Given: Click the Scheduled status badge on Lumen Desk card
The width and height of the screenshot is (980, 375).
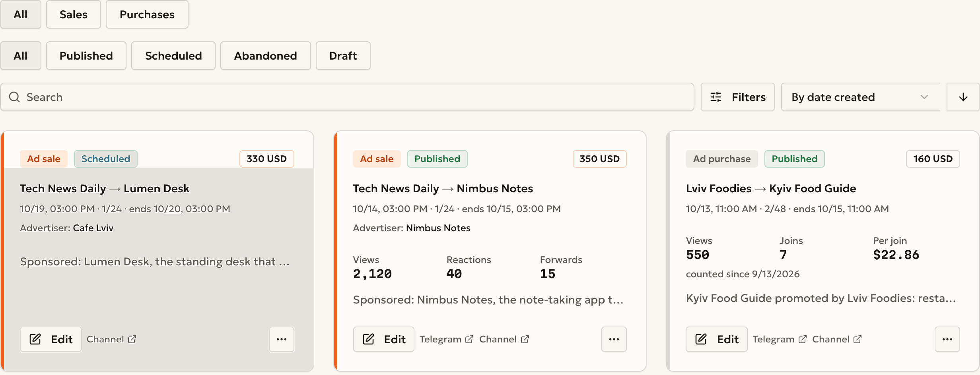Looking at the screenshot, I should [x=106, y=159].
